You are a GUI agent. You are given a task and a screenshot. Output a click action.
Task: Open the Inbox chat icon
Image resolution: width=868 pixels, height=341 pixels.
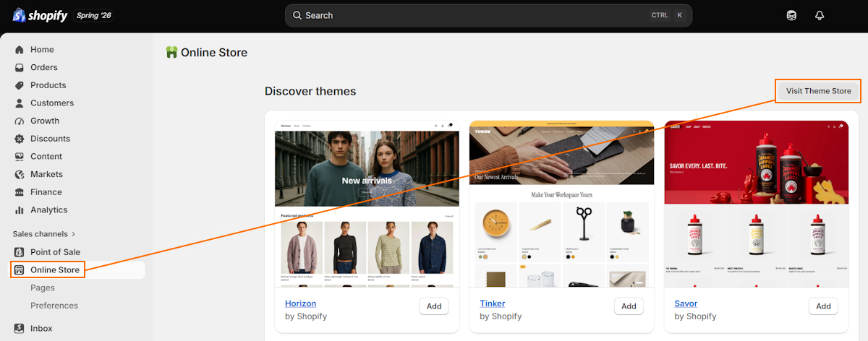[20, 328]
